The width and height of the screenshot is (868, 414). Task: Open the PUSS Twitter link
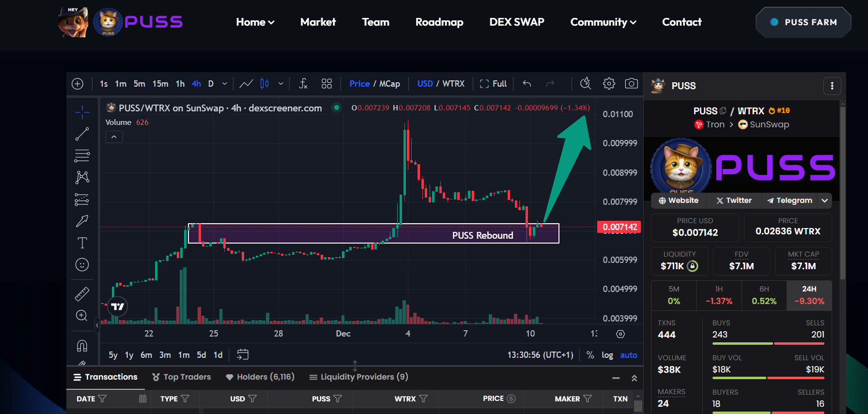[x=734, y=200]
